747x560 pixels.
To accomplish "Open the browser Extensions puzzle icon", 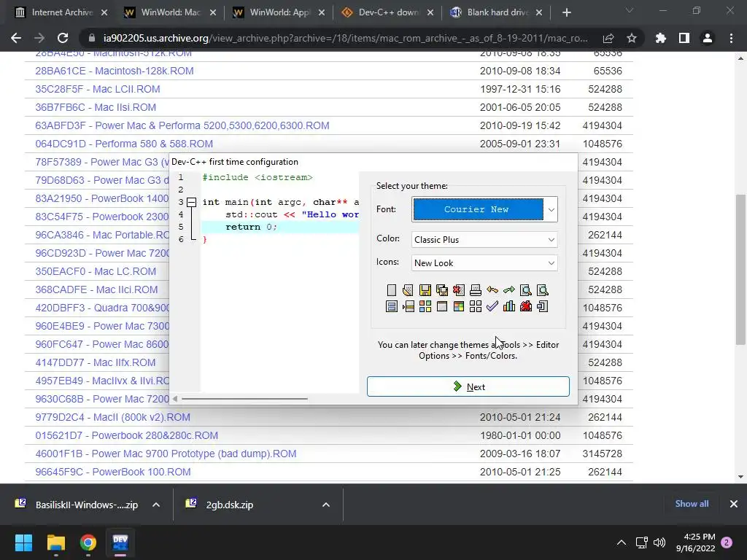I will (661, 38).
